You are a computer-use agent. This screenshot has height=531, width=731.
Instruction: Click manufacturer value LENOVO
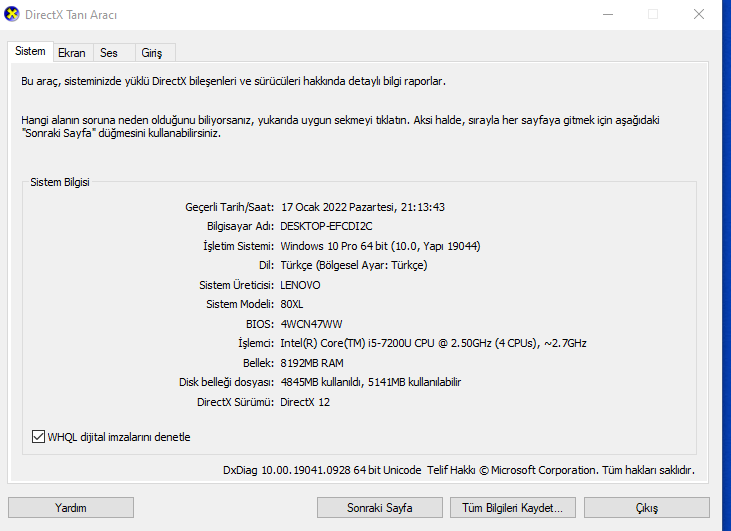click(300, 285)
